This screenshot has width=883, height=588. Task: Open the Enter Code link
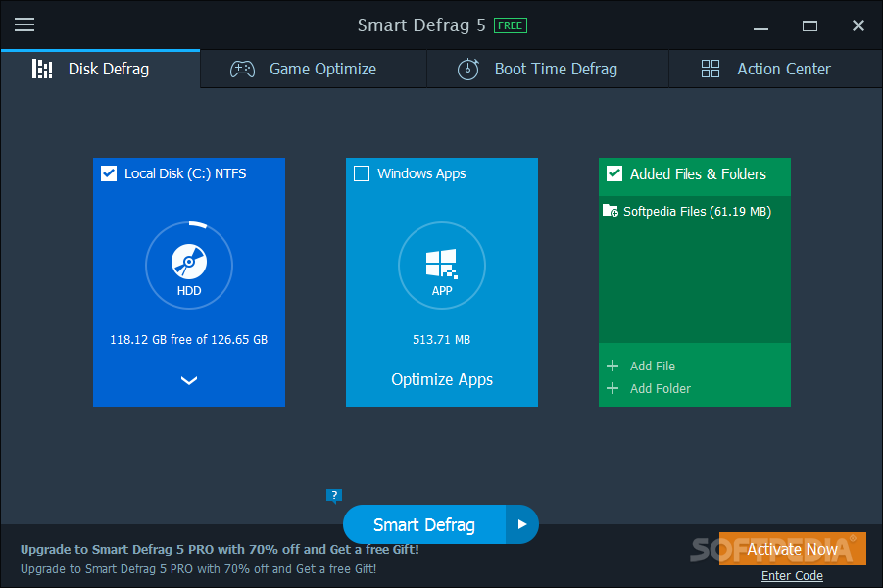tap(792, 576)
